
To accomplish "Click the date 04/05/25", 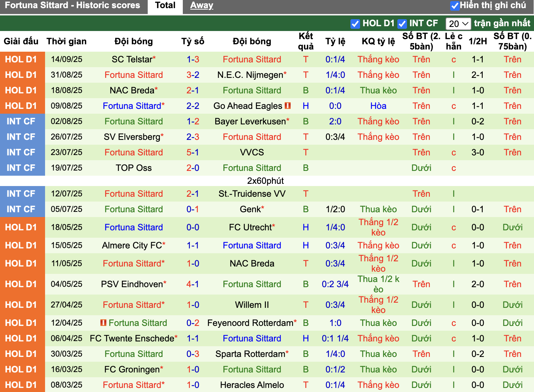I will 66,284.
